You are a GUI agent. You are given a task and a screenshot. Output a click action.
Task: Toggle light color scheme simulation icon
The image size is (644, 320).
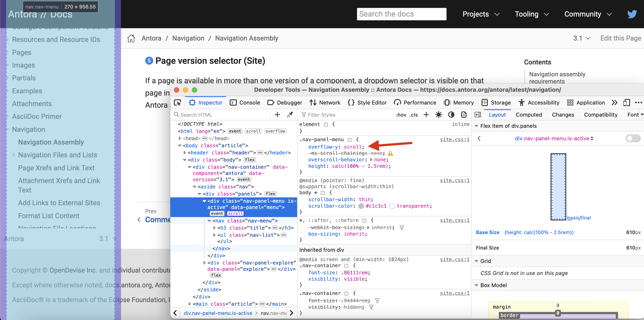coord(439,115)
